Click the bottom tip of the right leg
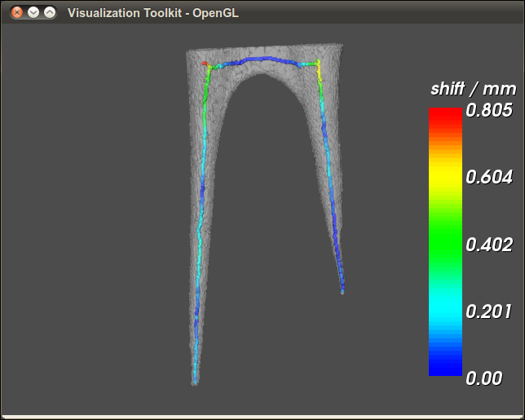 pyautogui.click(x=342, y=290)
